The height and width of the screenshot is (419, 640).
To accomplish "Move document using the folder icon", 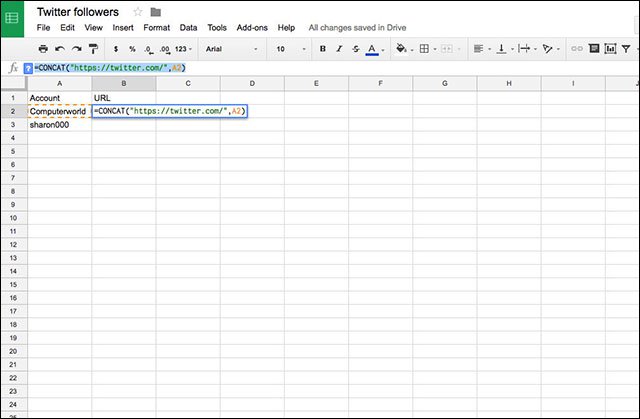I will [156, 12].
